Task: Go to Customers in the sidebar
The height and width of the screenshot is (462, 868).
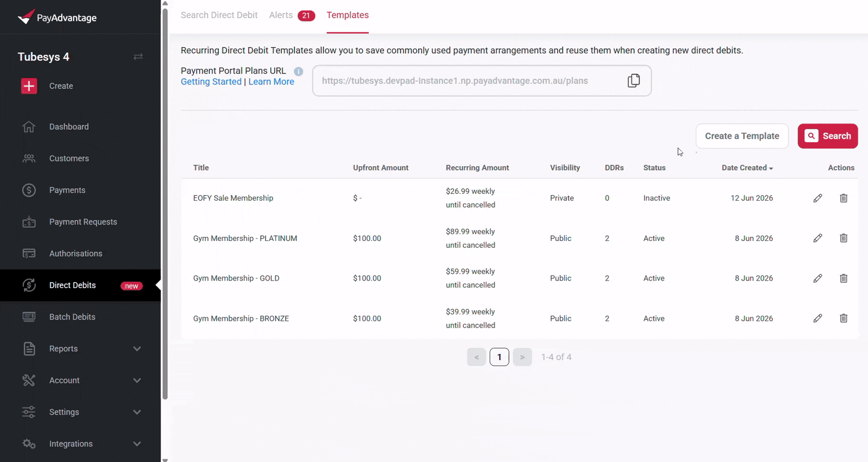Action: click(x=69, y=158)
